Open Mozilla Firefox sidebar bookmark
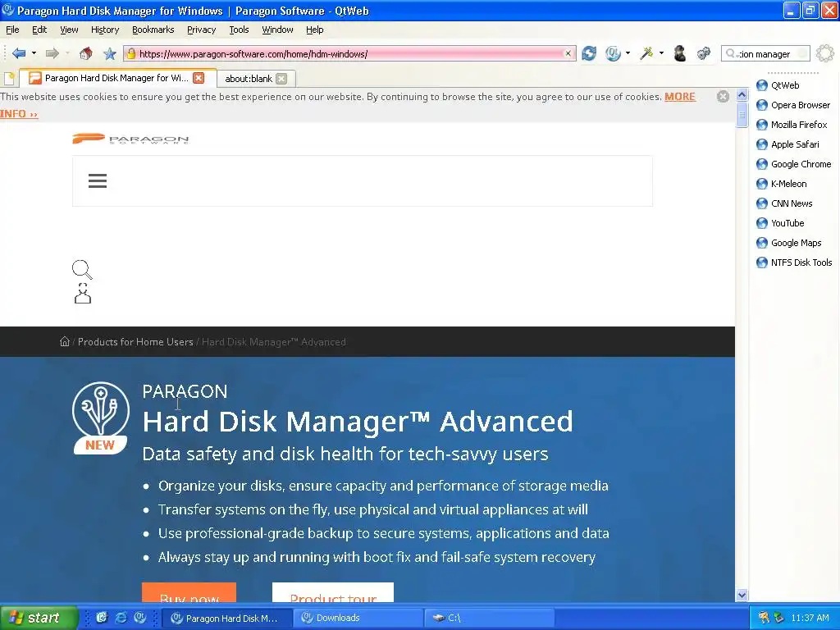The image size is (840, 630). point(792,125)
